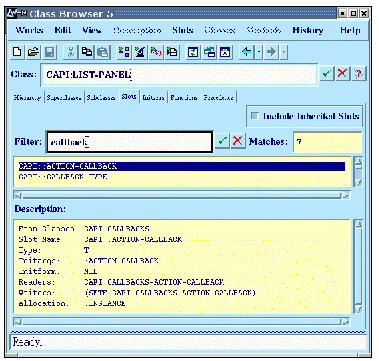
Task: Click the Initargs line in description
Action: (x=88, y=261)
